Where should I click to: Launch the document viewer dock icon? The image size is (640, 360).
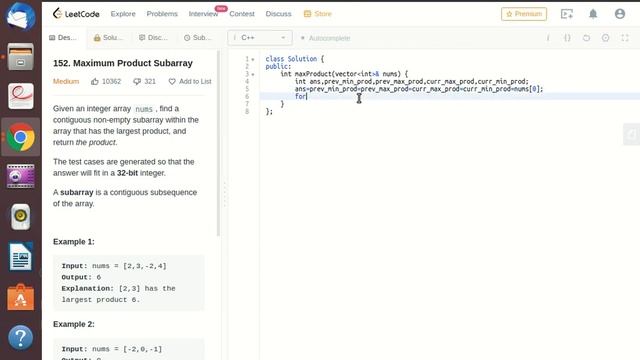tap(20, 96)
